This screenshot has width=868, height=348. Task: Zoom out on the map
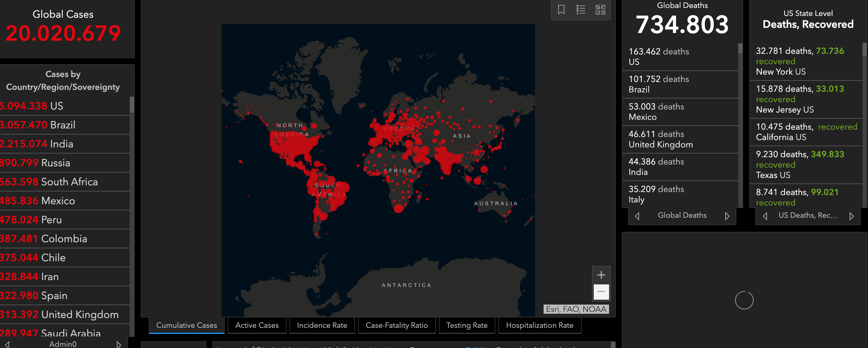click(601, 291)
